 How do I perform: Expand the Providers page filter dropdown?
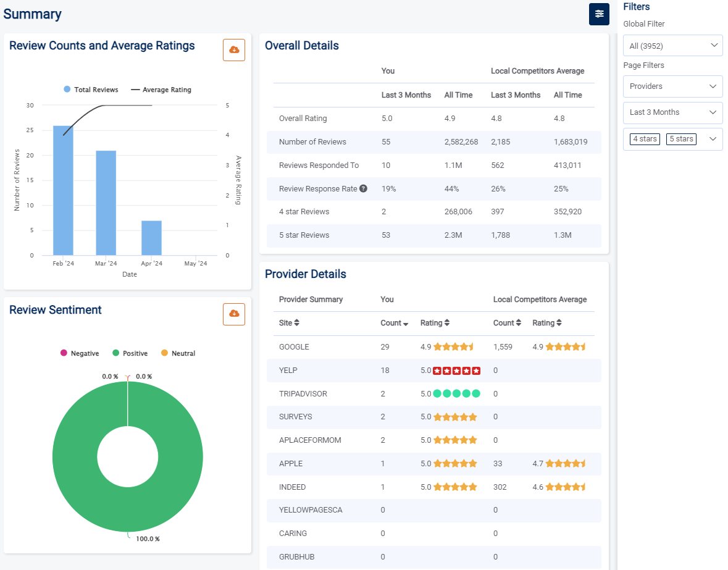672,86
